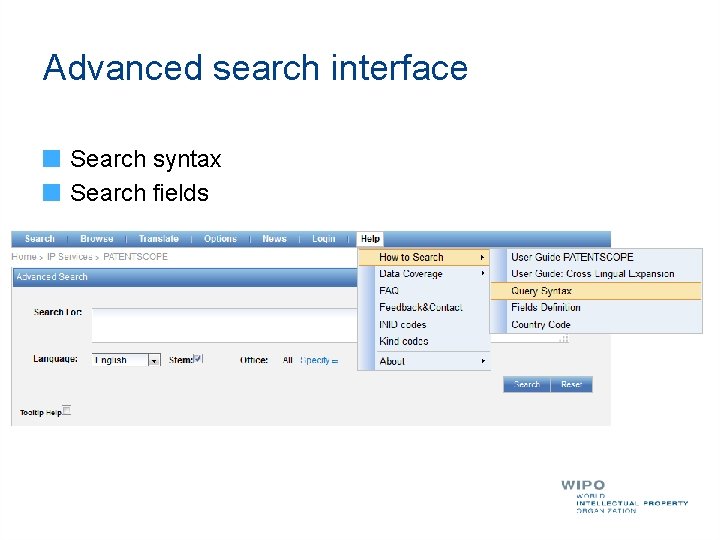Open INID codes help entry
The width and height of the screenshot is (720, 540).
[x=403, y=325]
